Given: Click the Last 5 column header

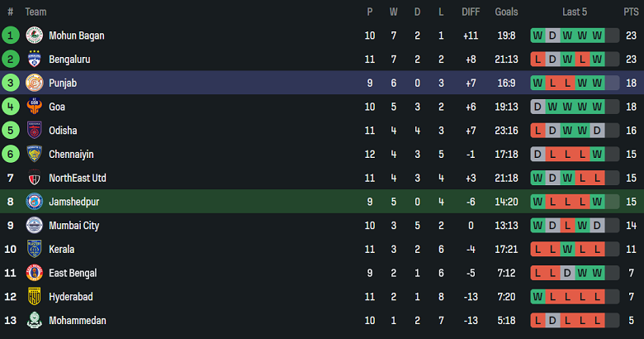Looking at the screenshot, I should click(575, 12).
